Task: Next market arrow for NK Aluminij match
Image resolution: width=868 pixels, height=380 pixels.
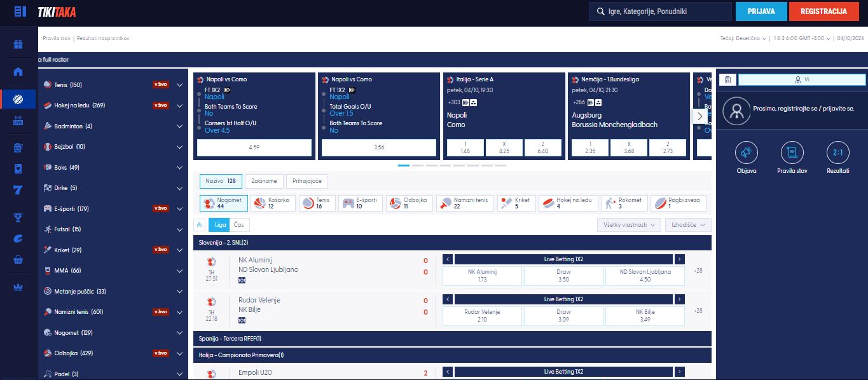Action: (680, 259)
